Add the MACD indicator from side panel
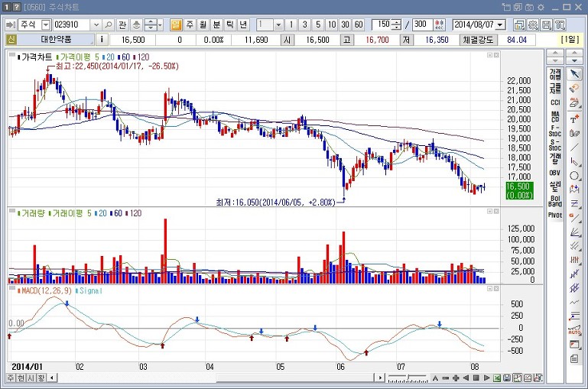Image resolution: width=588 pixels, height=389 pixels. point(555,117)
